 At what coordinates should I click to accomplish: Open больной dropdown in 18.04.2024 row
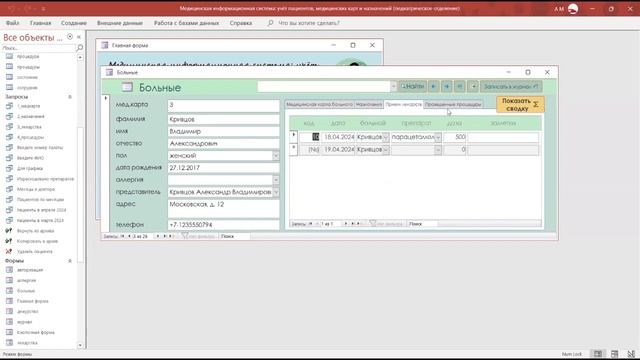386,137
